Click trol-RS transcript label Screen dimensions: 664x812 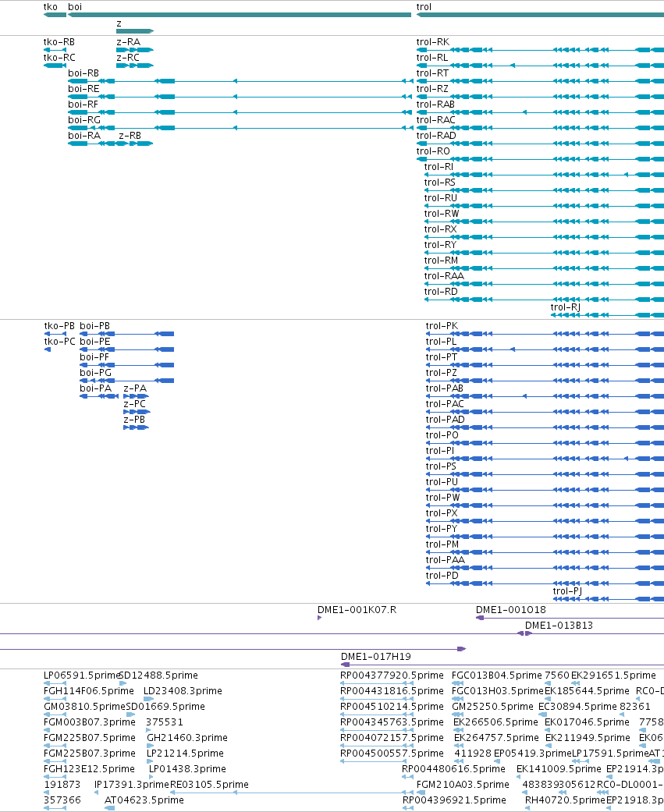(439, 182)
